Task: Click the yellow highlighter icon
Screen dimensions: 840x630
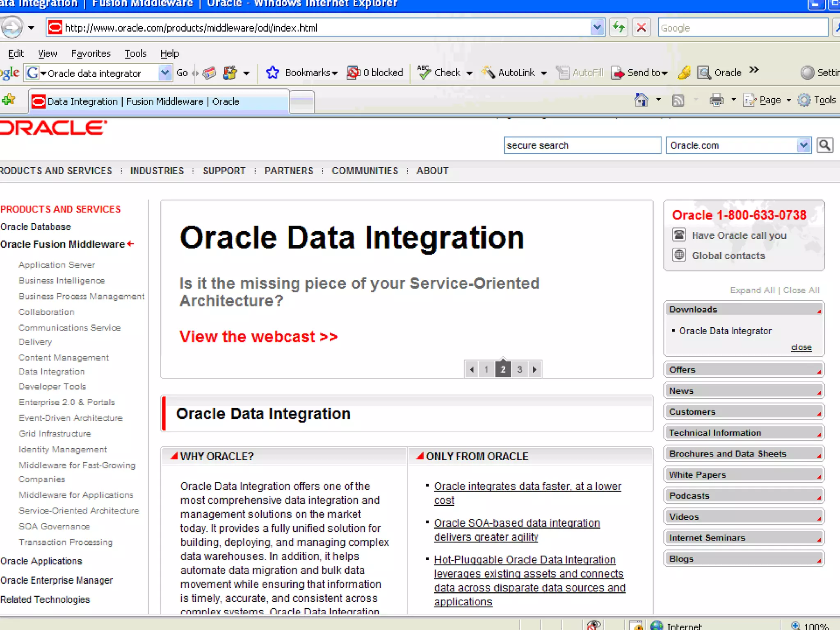Action: pyautogui.click(x=684, y=73)
